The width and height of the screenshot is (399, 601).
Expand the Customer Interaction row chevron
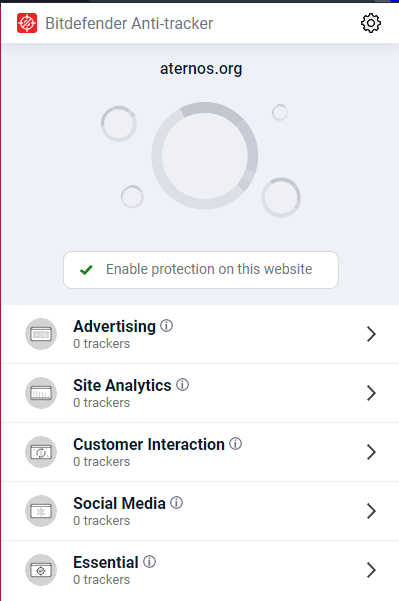pyautogui.click(x=371, y=452)
